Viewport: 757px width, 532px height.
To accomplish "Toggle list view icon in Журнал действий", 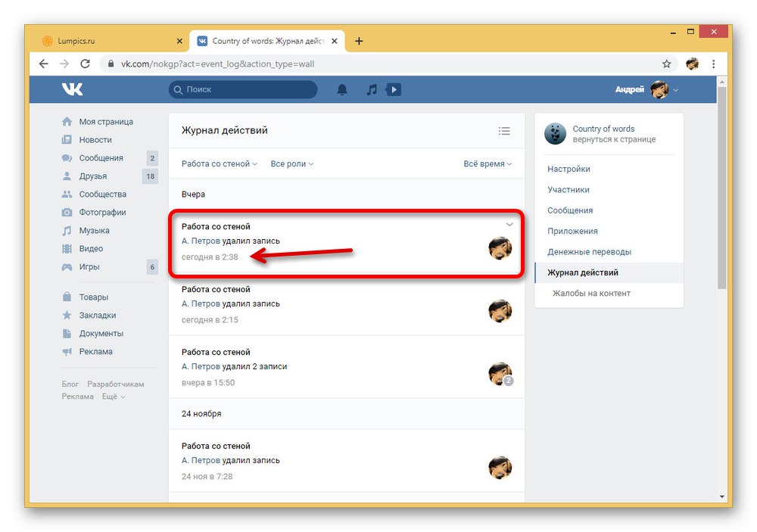I will coord(504,131).
